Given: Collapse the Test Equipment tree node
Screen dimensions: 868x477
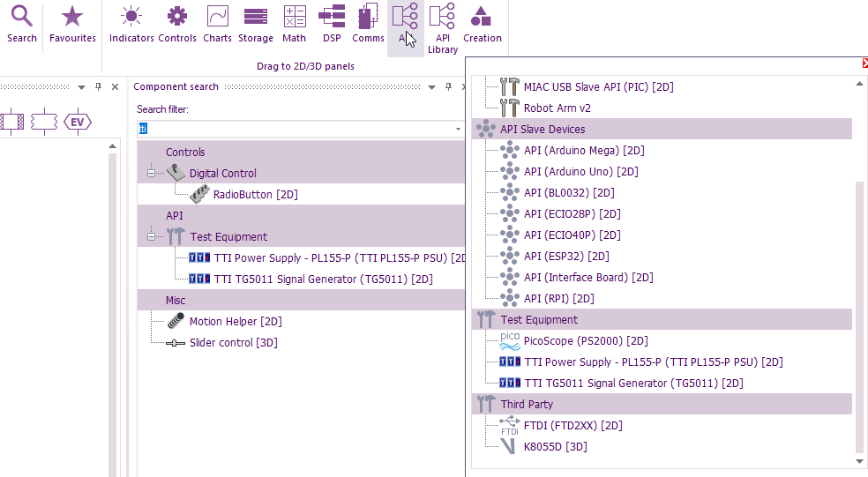Looking at the screenshot, I should [151, 237].
